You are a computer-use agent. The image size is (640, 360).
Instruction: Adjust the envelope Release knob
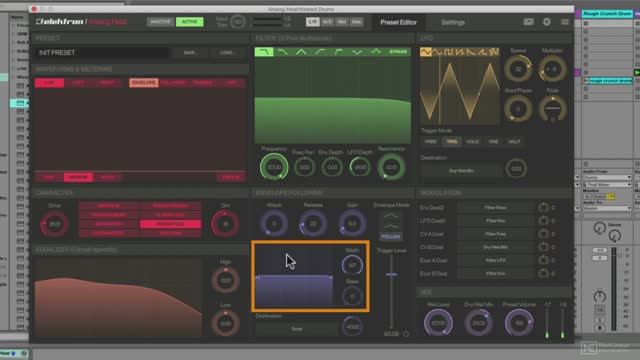[313, 224]
